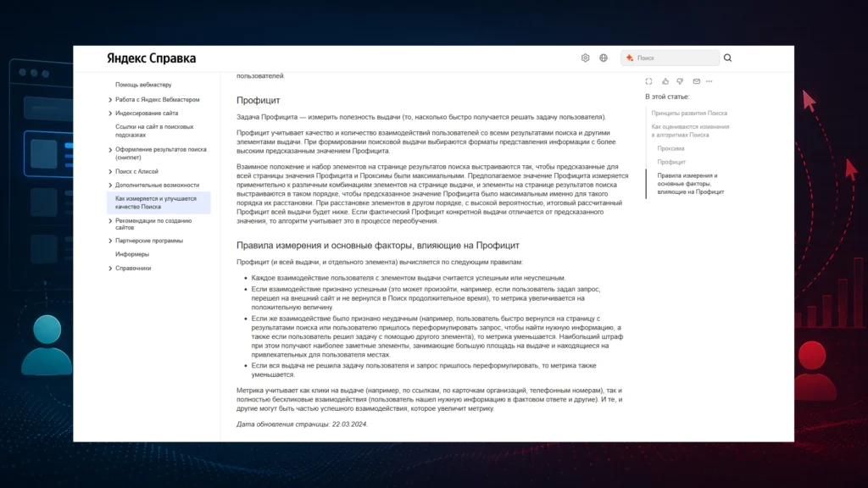
Task: Click the Профицит section heading
Action: click(x=258, y=100)
